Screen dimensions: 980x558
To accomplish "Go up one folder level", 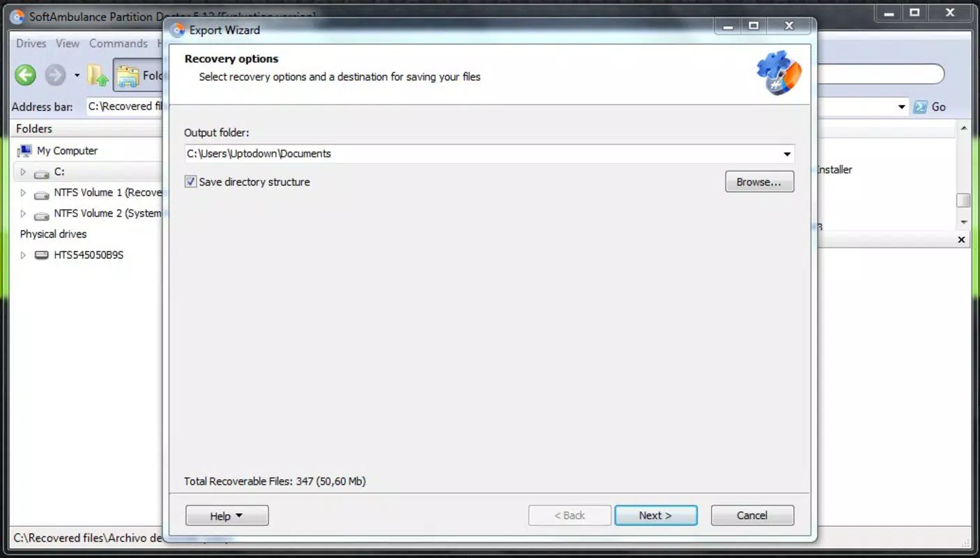I will 98,75.
